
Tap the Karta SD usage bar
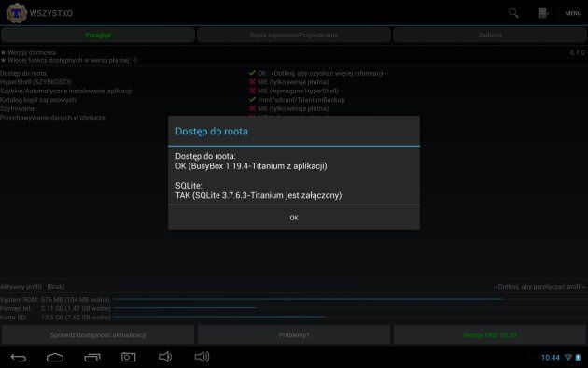[x=350, y=317]
